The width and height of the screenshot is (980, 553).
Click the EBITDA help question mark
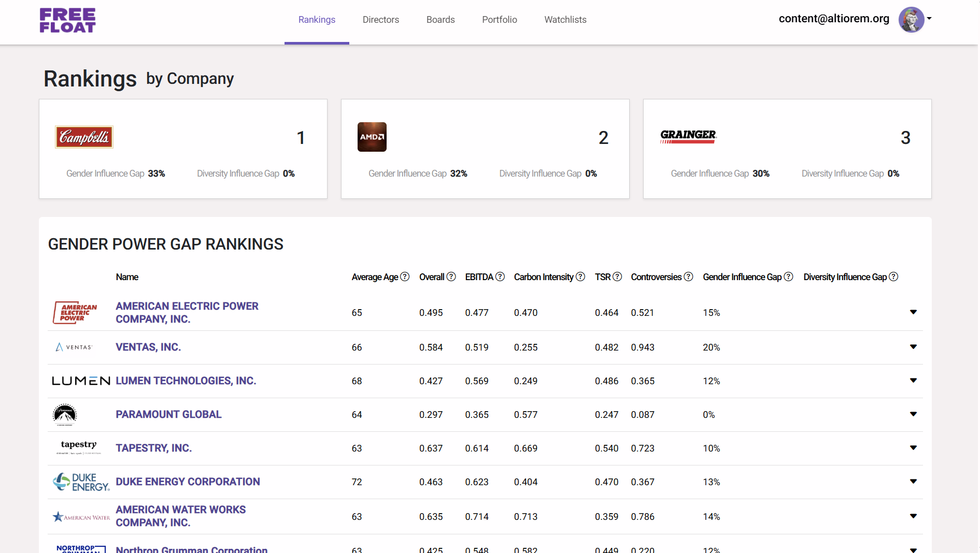click(500, 277)
